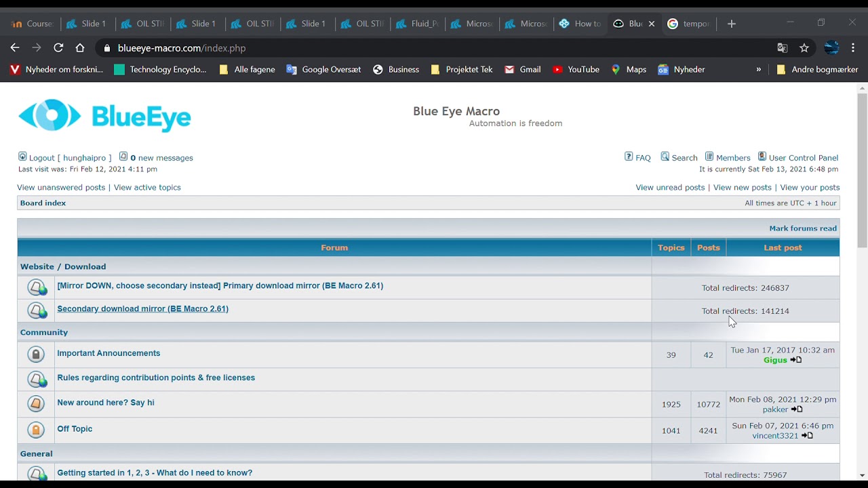This screenshot has width=868, height=488.
Task: Open New around here? Say hi forum
Action: tap(106, 403)
